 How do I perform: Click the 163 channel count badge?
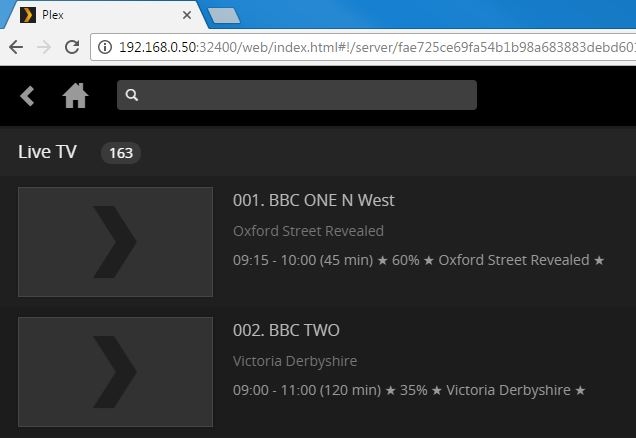click(121, 153)
